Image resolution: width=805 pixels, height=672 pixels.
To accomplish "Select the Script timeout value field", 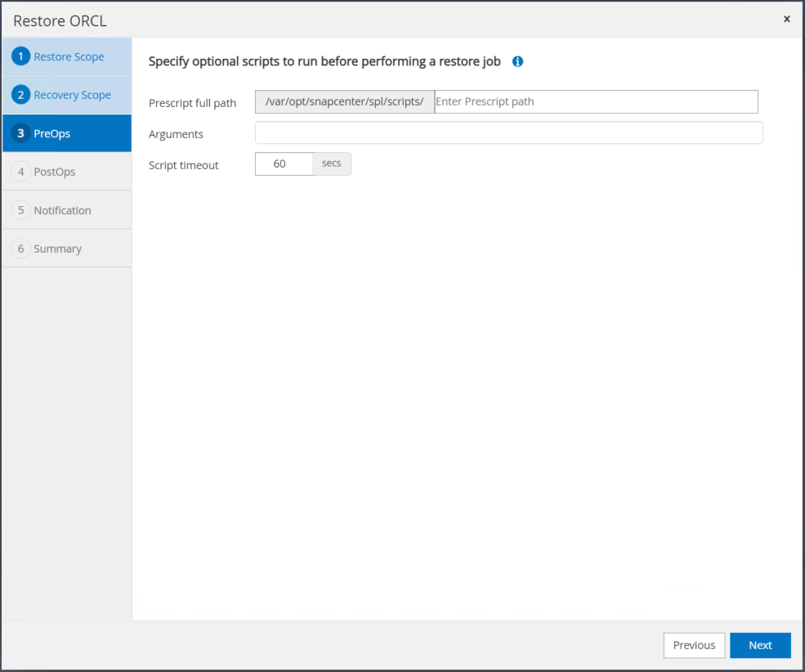I will point(284,164).
